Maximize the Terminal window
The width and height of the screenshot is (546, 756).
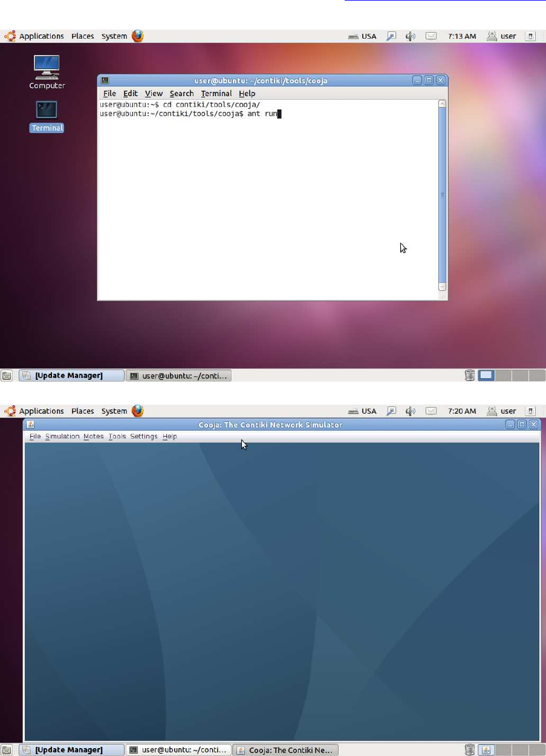[429, 80]
